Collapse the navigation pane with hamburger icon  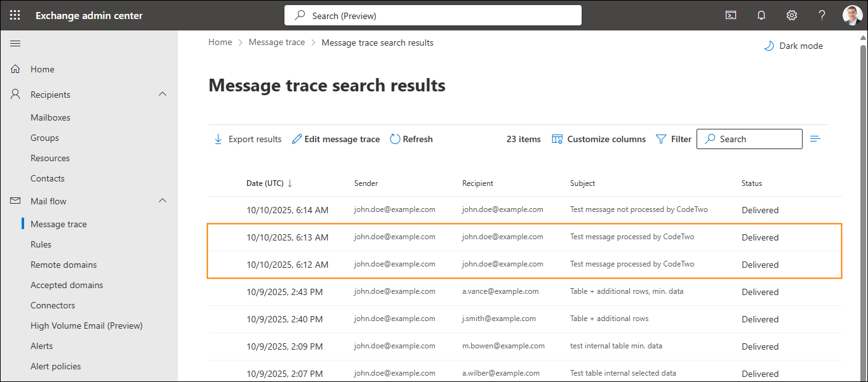(x=15, y=43)
